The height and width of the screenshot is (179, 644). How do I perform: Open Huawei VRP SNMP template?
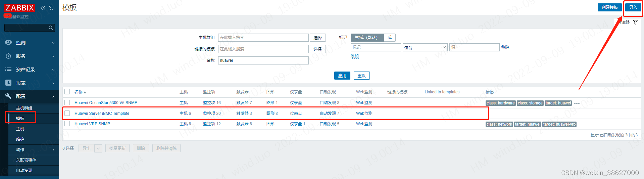(x=92, y=124)
